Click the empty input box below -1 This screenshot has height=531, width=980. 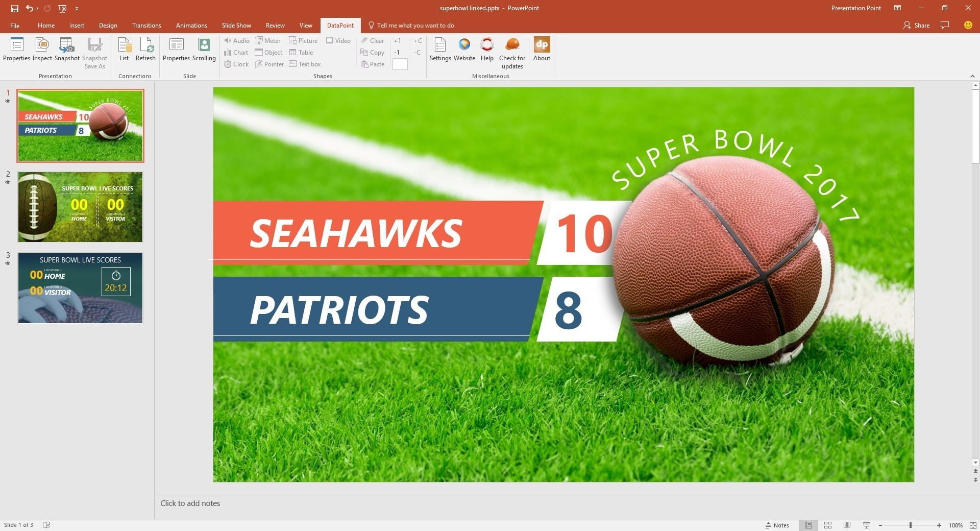pyautogui.click(x=400, y=64)
